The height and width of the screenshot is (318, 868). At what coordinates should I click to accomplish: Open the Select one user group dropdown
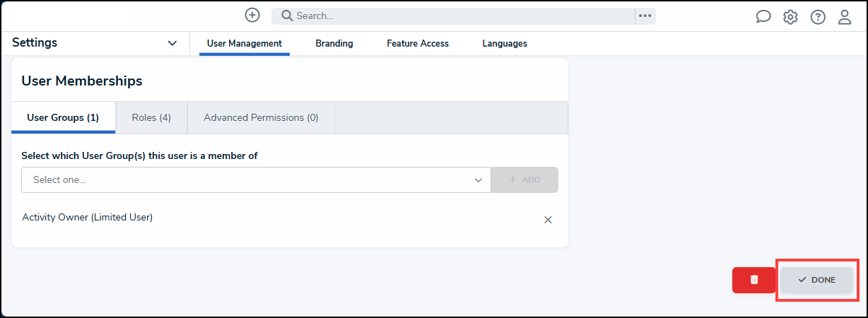(x=256, y=179)
